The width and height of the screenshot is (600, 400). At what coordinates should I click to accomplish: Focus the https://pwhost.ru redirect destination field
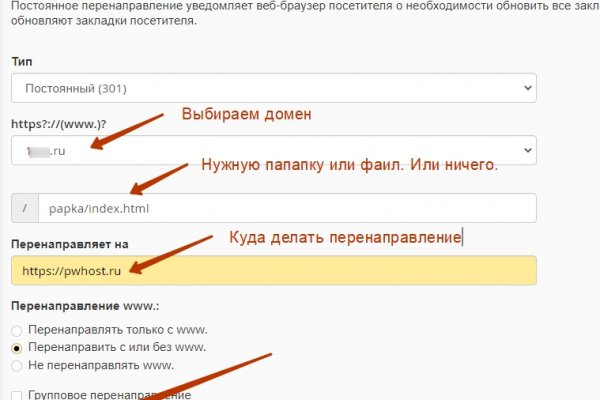coord(273,270)
